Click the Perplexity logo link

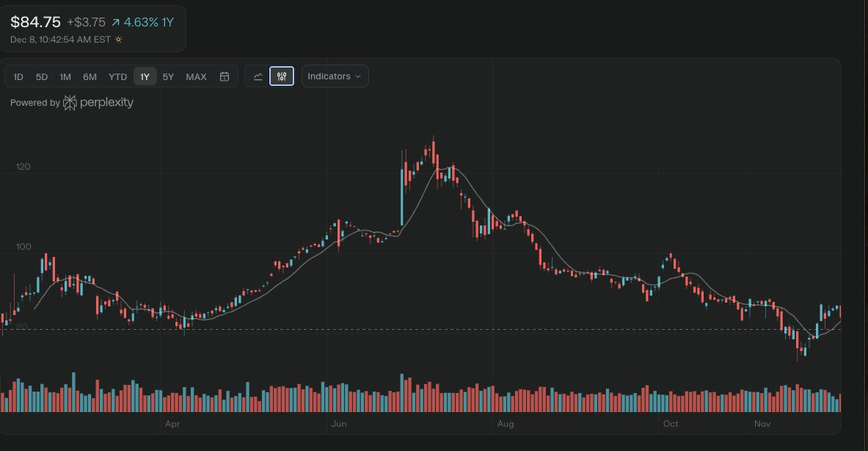98,103
